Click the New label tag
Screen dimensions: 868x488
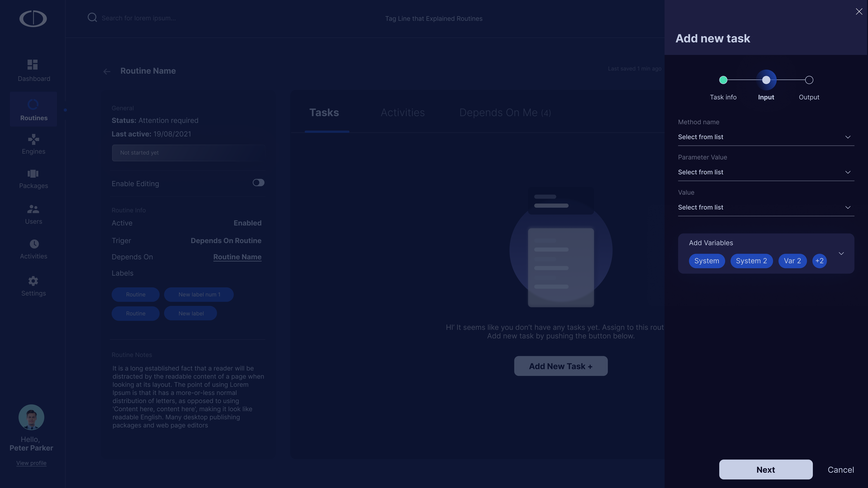[x=191, y=313]
